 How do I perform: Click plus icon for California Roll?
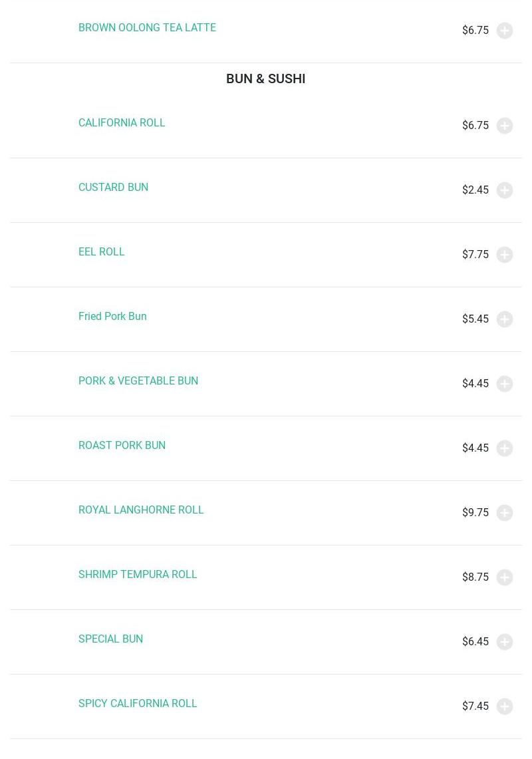[505, 126]
